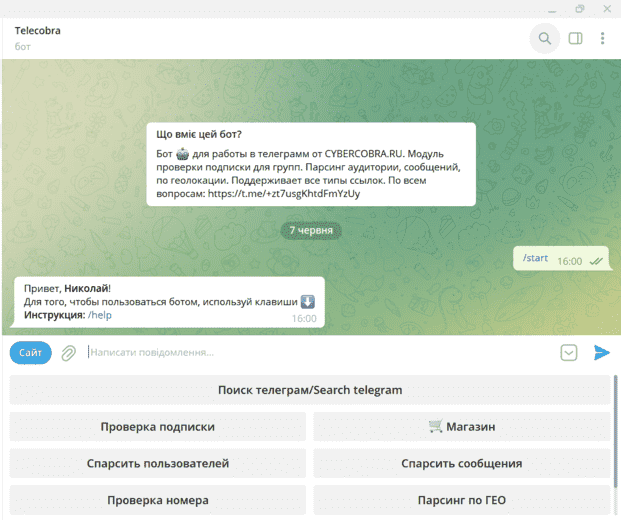The image size is (621, 520).
Task: Minimize the Telegram window
Action: click(x=552, y=10)
